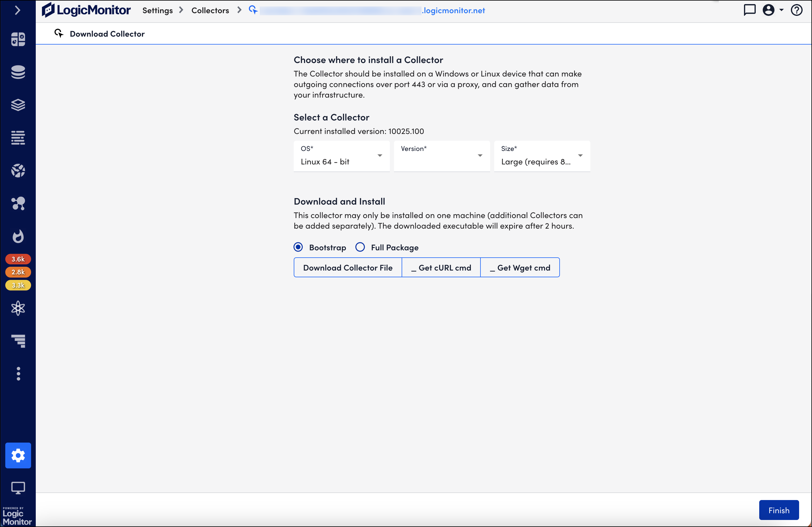This screenshot has width=812, height=527.
Task: Open the help question mark icon
Action: tap(797, 10)
